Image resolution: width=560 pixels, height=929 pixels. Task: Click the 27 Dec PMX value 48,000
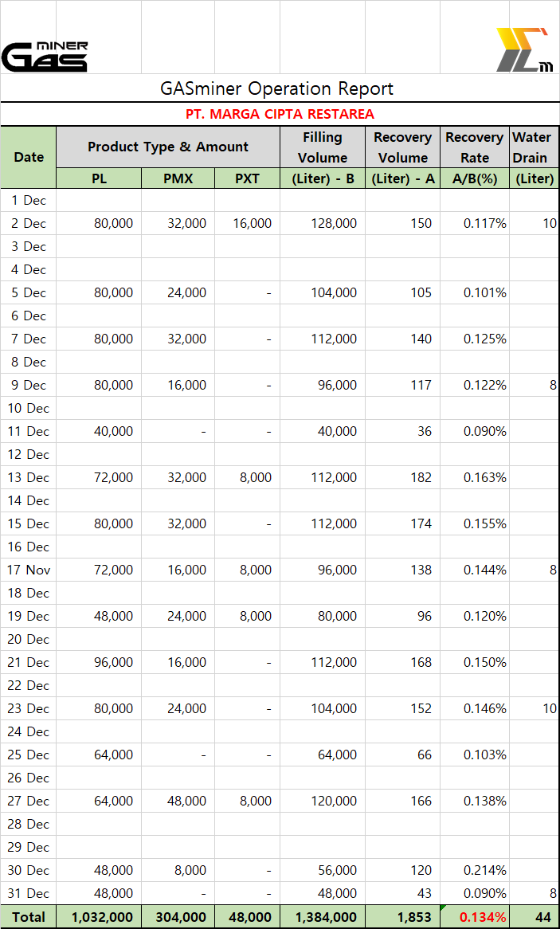(x=178, y=801)
